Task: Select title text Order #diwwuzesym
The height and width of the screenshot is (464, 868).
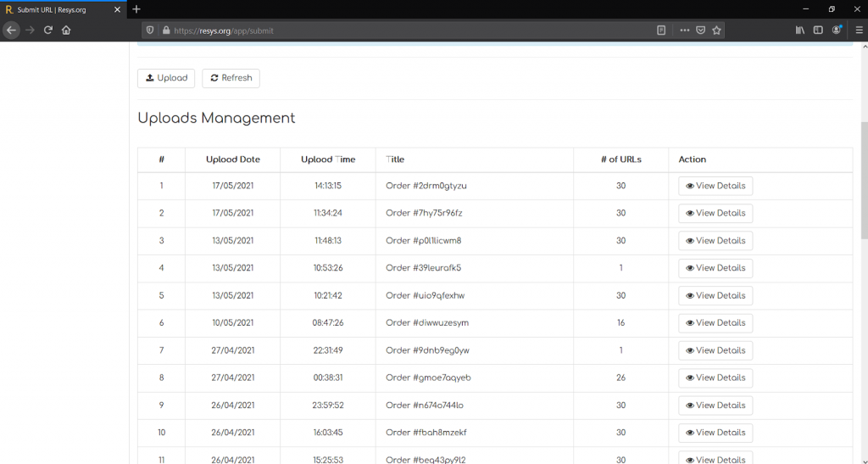Action: pos(427,323)
